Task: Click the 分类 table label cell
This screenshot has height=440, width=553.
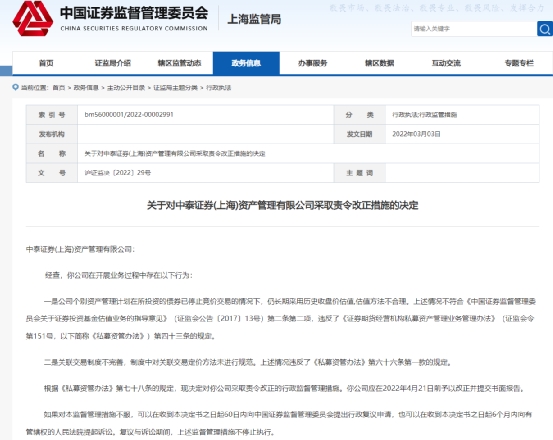Action: tap(360, 115)
